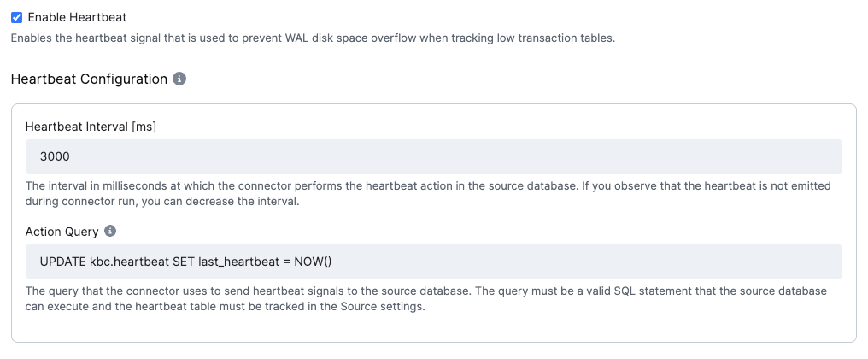
Task: Click the Enable Heartbeat label text
Action: (x=77, y=18)
